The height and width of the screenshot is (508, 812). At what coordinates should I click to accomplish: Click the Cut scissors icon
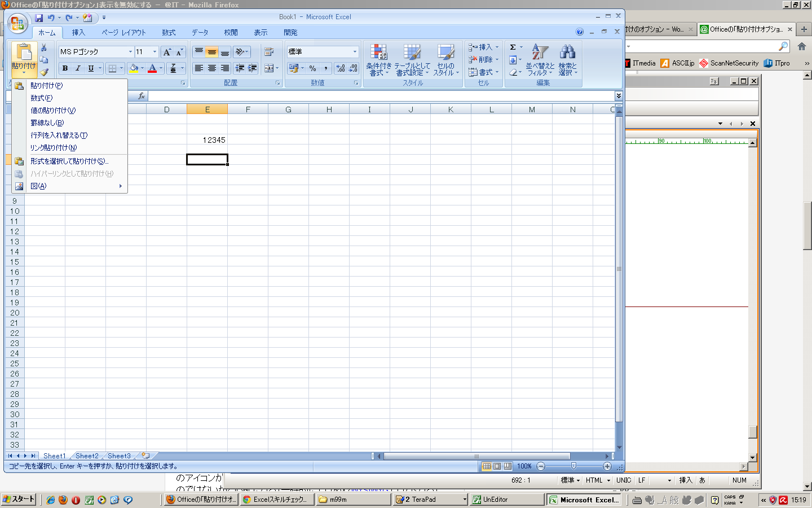point(44,48)
